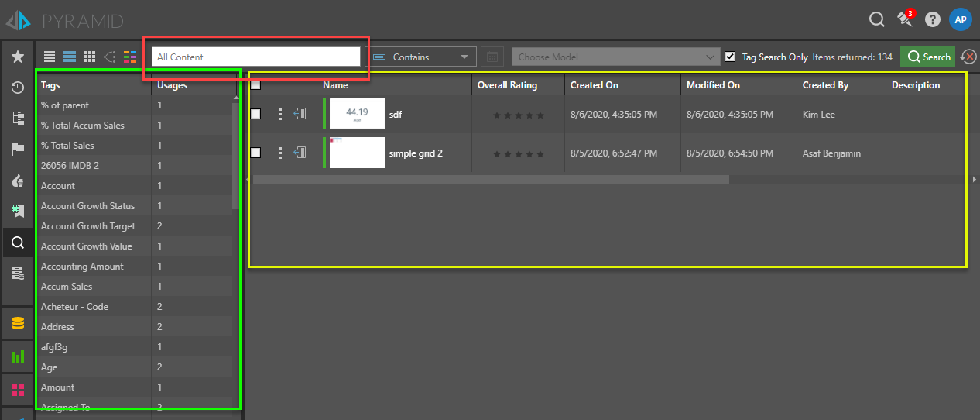This screenshot has width=980, height=420.
Task: Open the simple grid 2 thumbnail
Action: pos(357,153)
